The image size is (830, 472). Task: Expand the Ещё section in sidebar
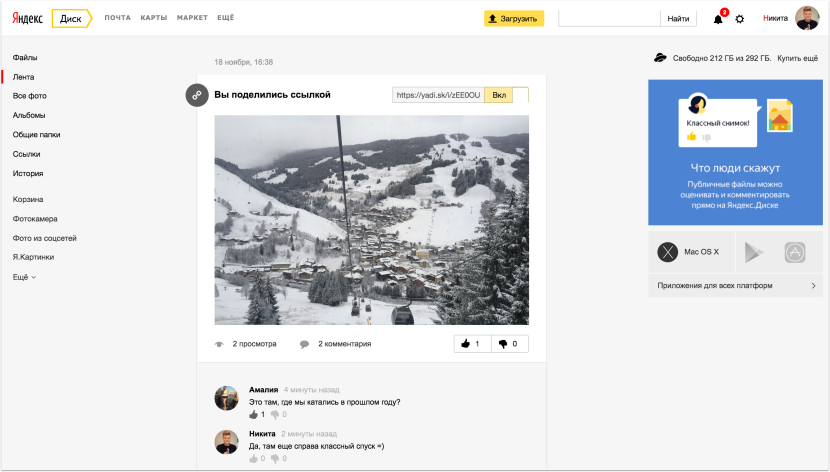click(x=24, y=276)
